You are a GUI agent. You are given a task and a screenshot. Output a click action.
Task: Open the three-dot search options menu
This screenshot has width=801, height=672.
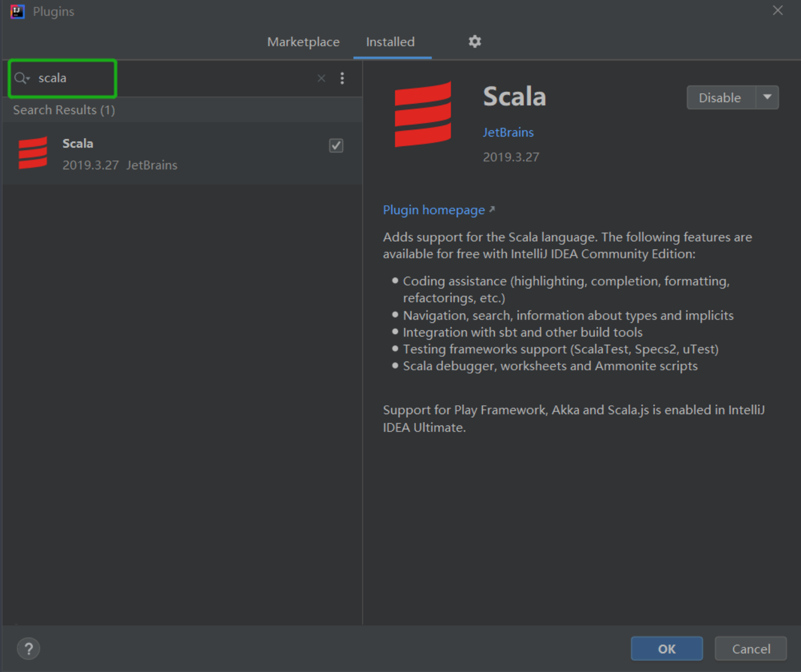point(342,78)
